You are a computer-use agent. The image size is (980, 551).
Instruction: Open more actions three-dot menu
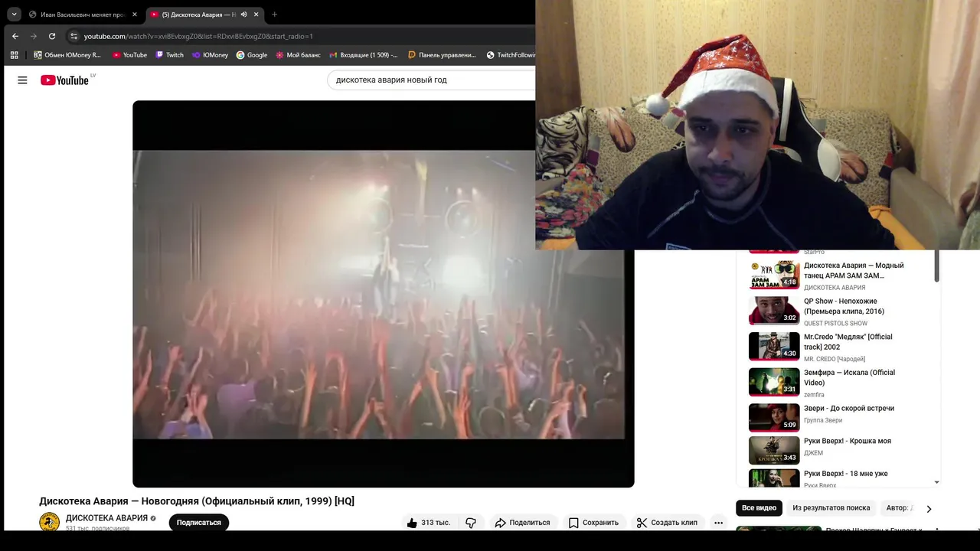click(x=718, y=523)
